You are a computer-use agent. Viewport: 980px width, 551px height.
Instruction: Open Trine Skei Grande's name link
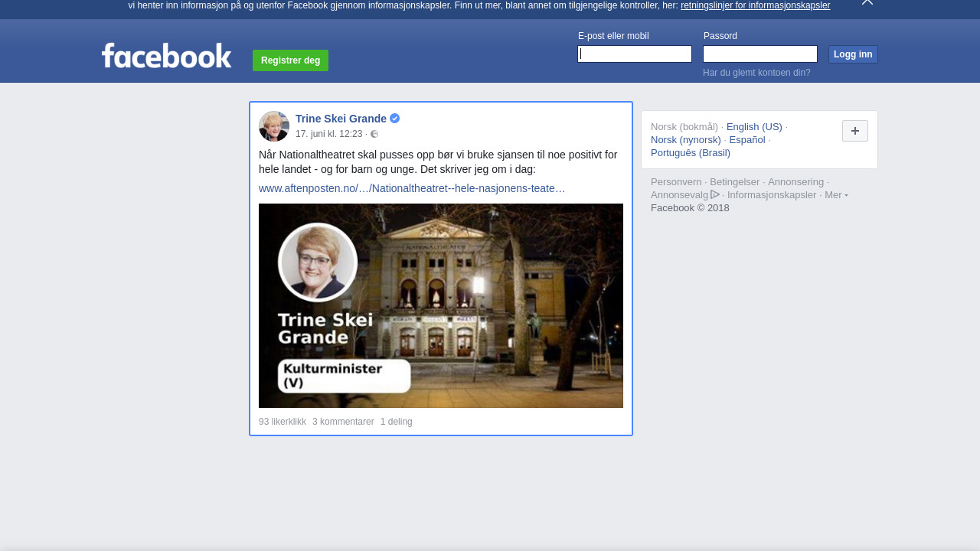coord(341,119)
